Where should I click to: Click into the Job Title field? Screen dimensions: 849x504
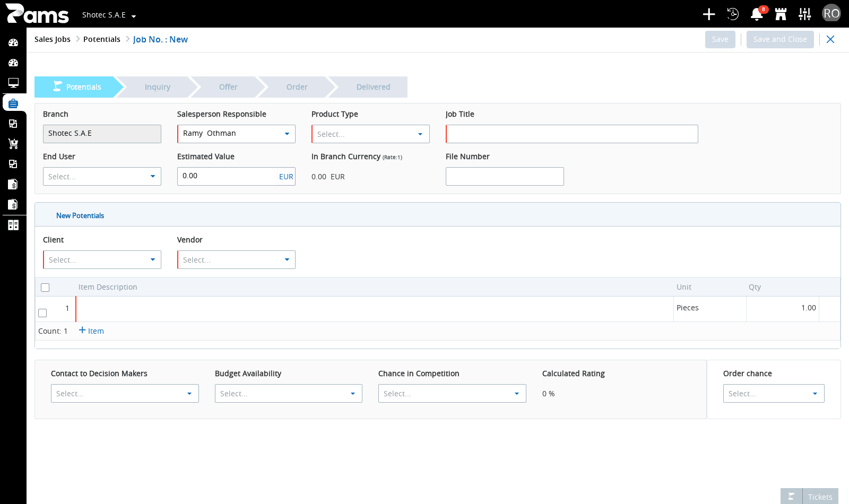(x=572, y=134)
